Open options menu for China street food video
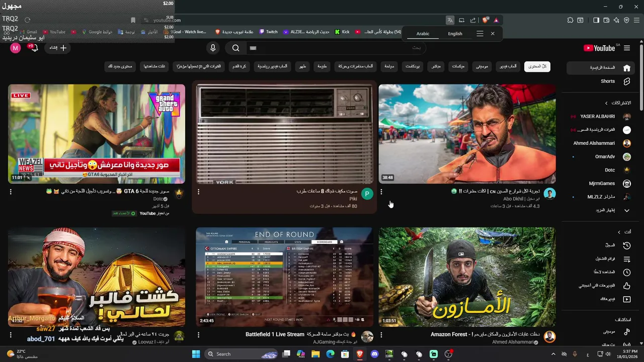 coord(381,192)
